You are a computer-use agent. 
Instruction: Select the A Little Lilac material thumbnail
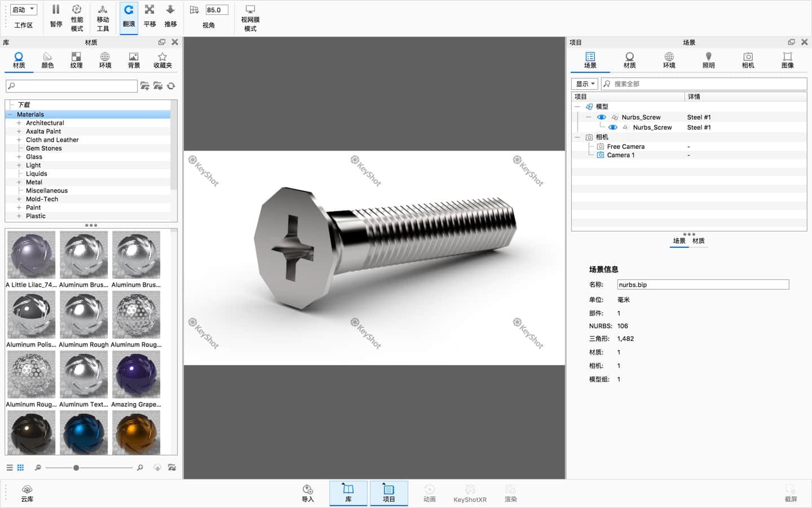[x=31, y=255]
